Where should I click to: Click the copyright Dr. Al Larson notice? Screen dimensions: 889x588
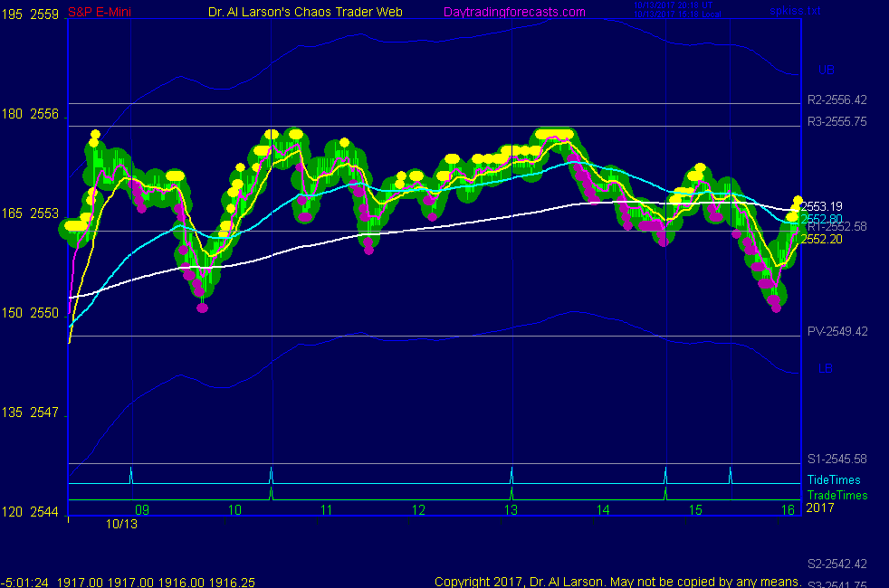point(617,582)
